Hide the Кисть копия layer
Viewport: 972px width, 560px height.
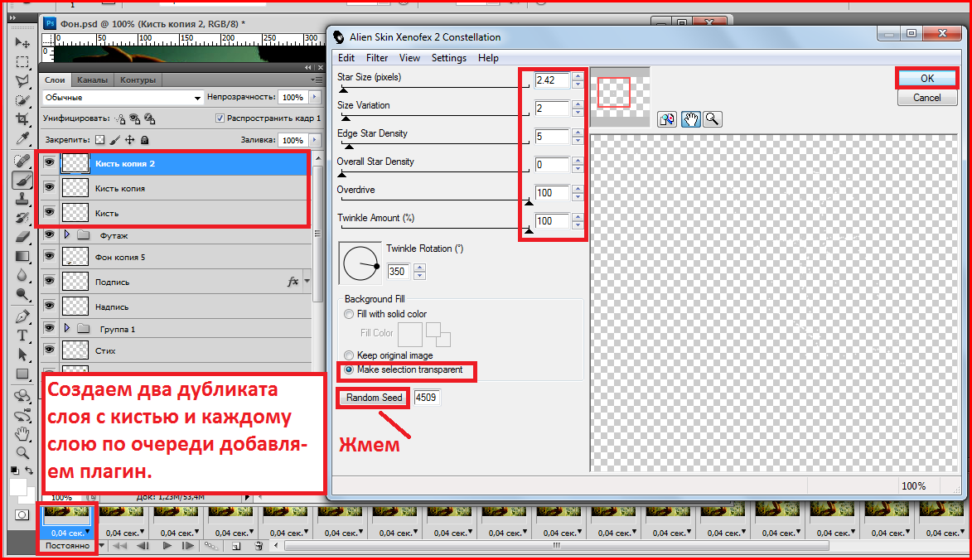[49, 188]
